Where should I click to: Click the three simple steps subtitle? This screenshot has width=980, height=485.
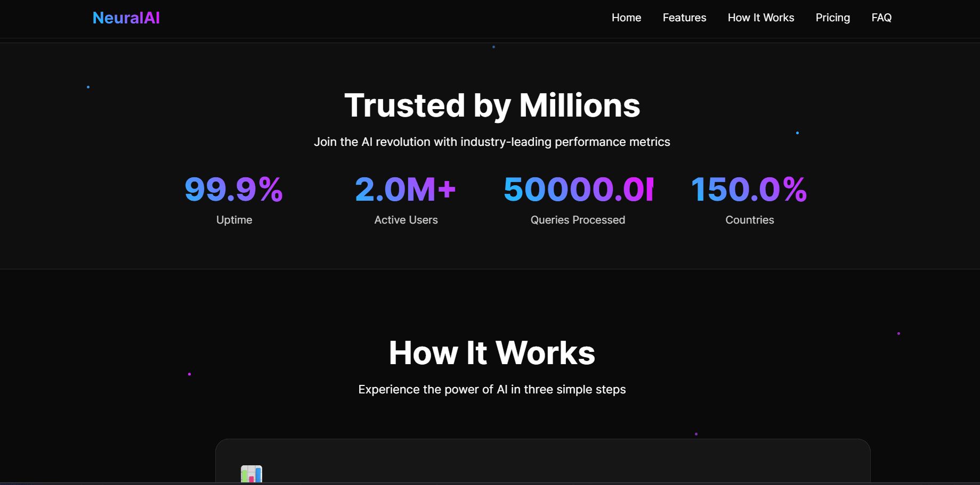pos(491,389)
